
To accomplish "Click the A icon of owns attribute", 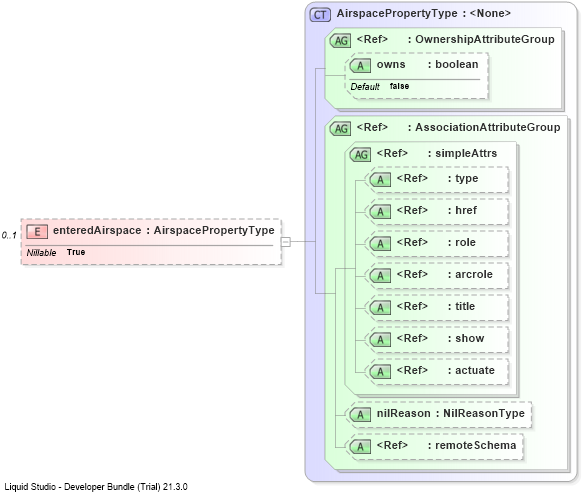I will (360, 66).
